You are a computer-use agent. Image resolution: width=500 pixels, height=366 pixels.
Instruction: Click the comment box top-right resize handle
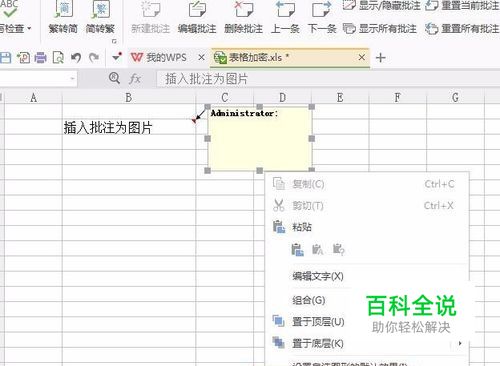pyautogui.click(x=312, y=107)
